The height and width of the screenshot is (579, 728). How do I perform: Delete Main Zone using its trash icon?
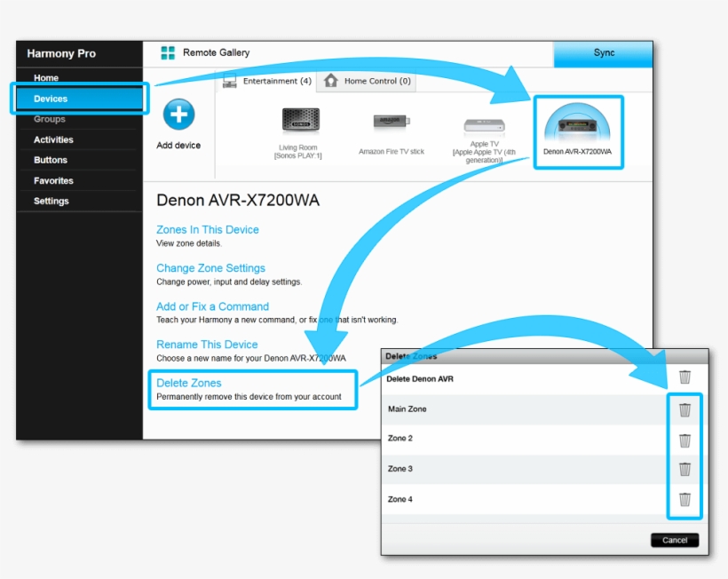pyautogui.click(x=684, y=409)
